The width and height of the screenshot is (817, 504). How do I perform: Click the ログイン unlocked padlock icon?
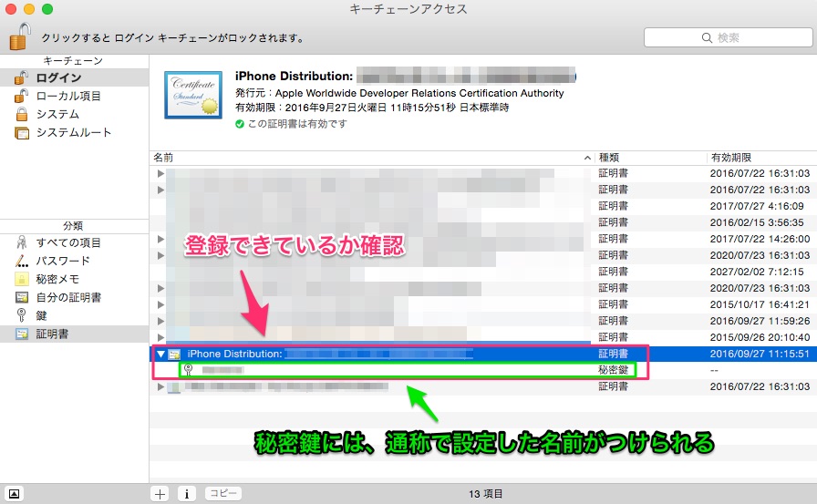tap(21, 77)
